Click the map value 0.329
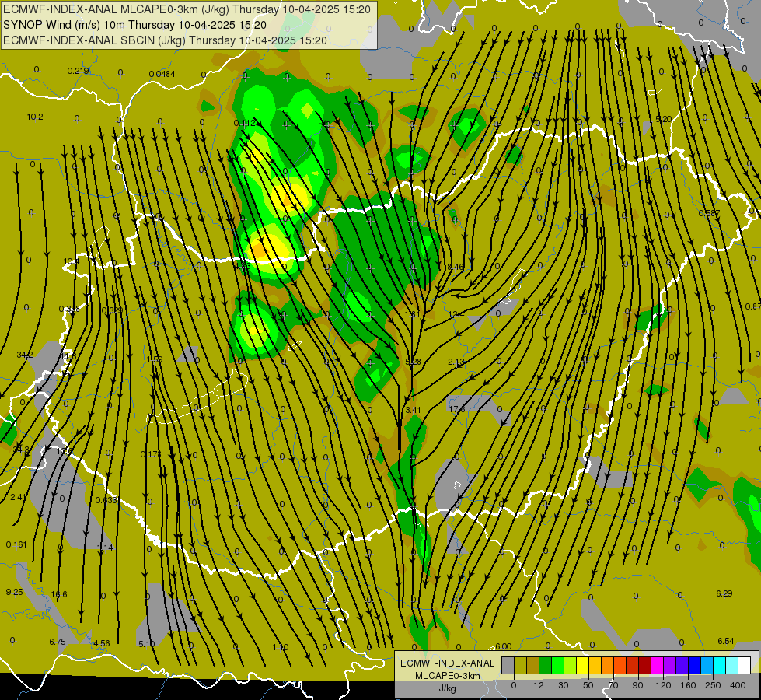Image resolution: width=761 pixels, height=700 pixels. (x=112, y=310)
